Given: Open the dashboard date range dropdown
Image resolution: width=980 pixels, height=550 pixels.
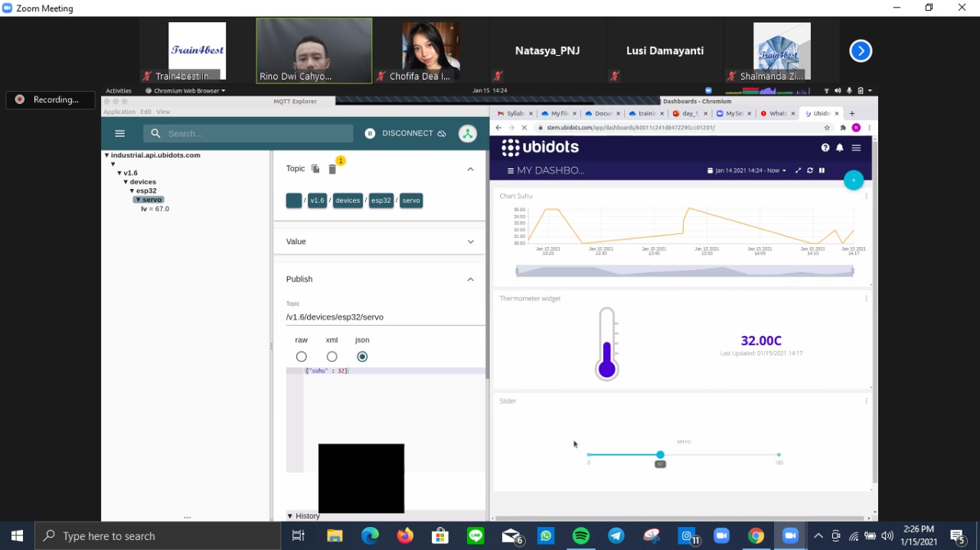Looking at the screenshot, I should pyautogui.click(x=746, y=171).
